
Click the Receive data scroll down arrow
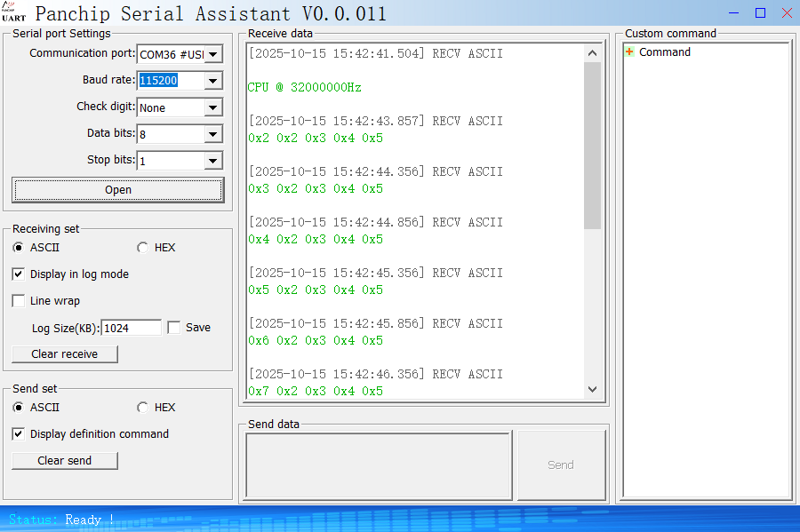[x=593, y=389]
